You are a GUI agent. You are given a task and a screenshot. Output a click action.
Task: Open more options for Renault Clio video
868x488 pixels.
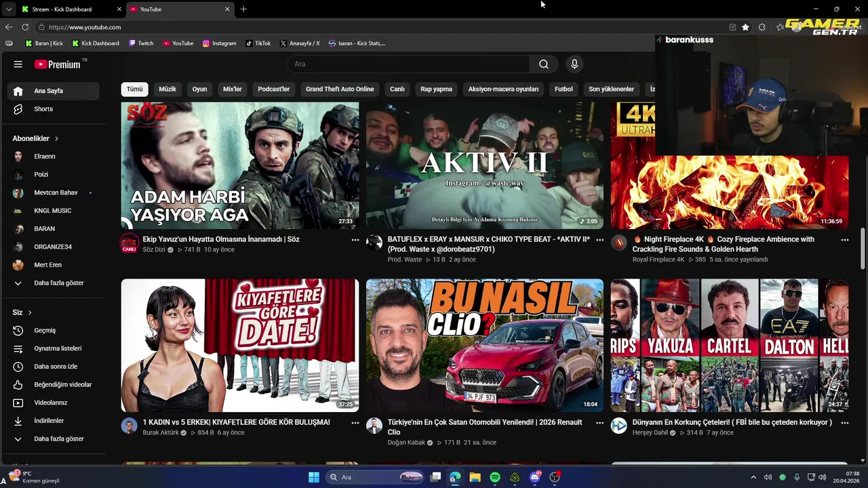point(599,423)
